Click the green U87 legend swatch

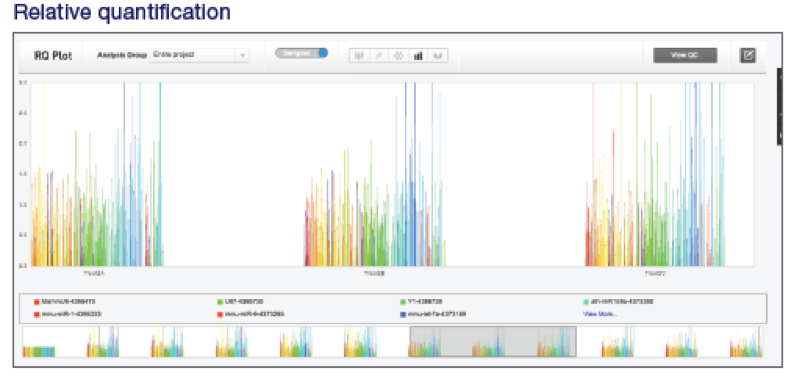click(220, 302)
